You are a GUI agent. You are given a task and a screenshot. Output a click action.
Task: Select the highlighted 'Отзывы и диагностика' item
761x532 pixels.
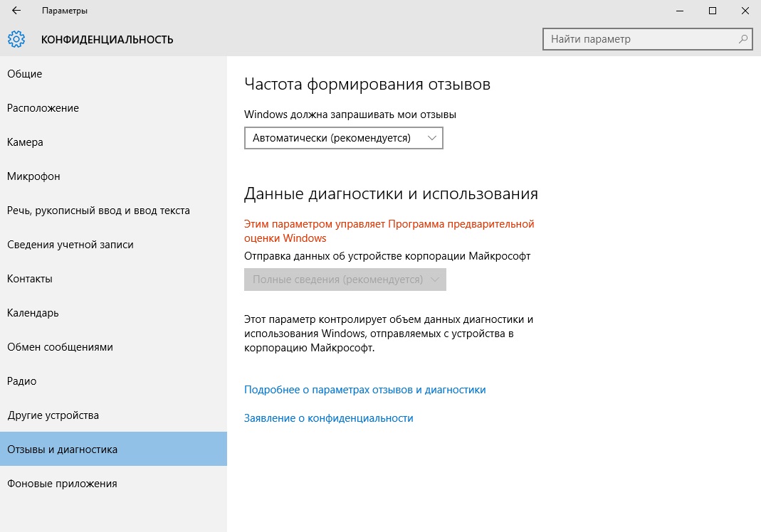click(x=114, y=449)
